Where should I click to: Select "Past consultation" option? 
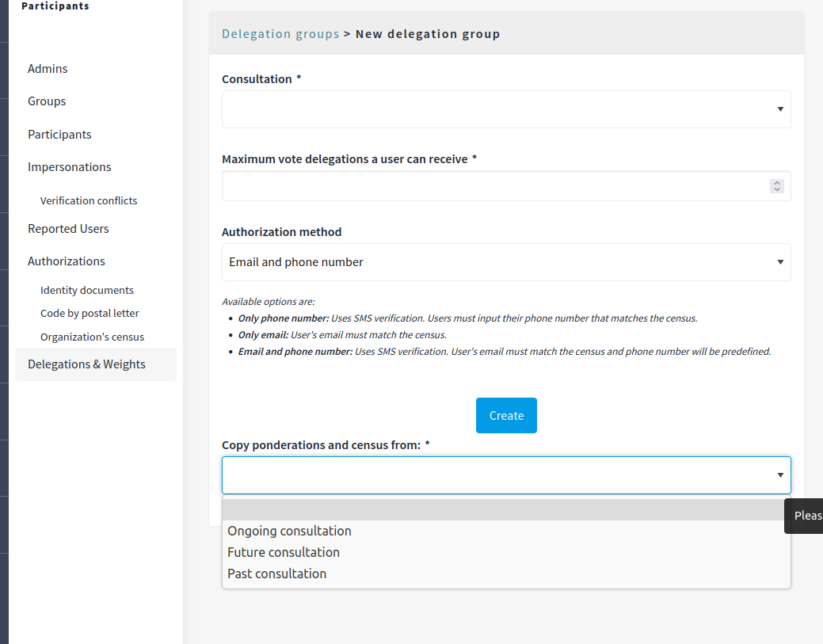pos(276,574)
